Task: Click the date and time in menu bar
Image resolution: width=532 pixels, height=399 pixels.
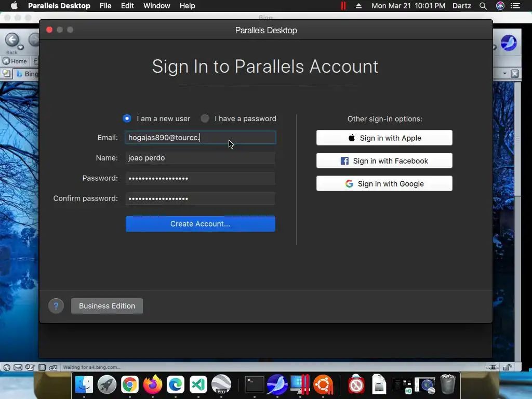Action: [408, 6]
